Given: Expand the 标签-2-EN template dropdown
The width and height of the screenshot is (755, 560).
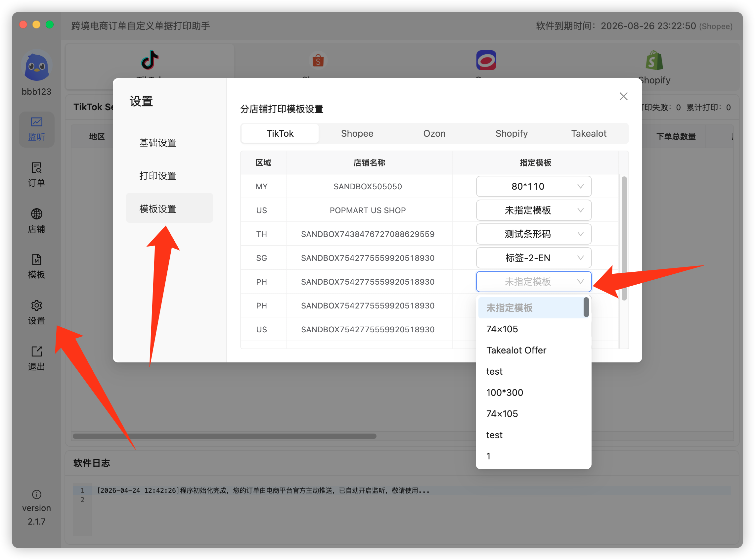Looking at the screenshot, I should point(534,258).
